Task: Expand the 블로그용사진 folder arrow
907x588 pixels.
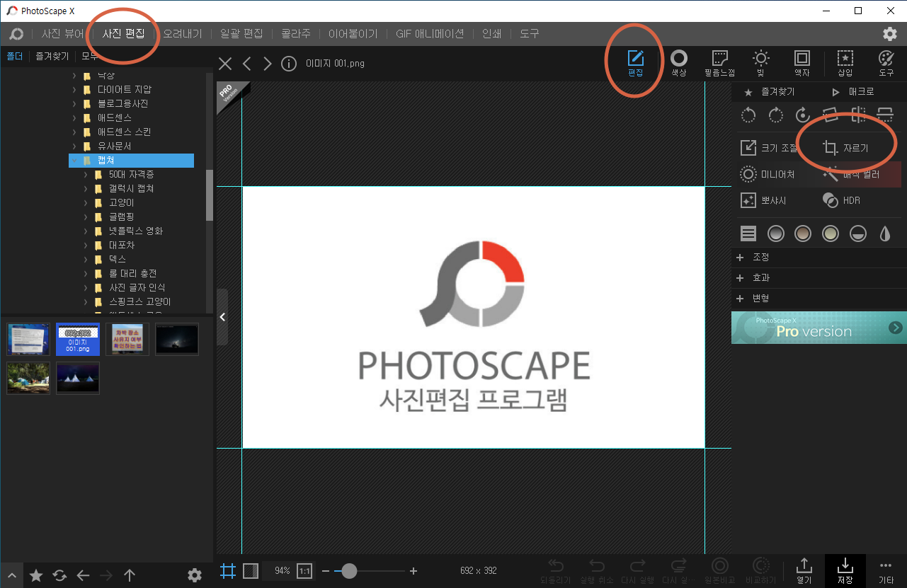Action: tap(74, 104)
